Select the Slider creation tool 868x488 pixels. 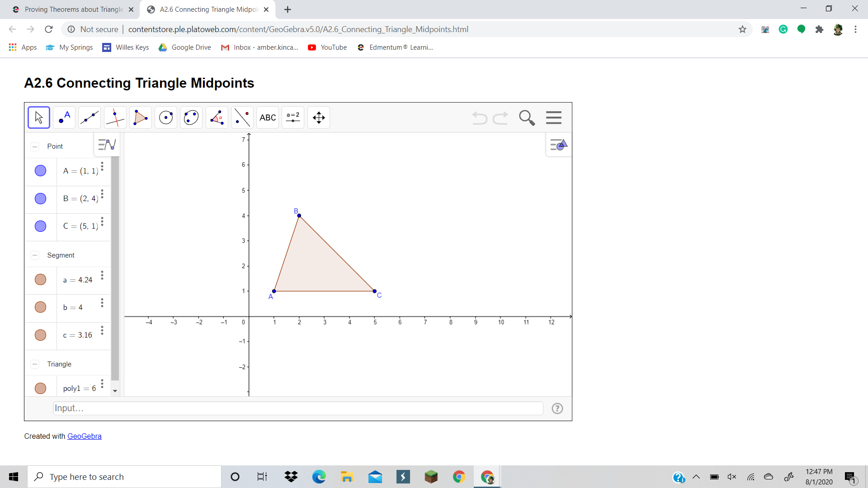pos(293,117)
